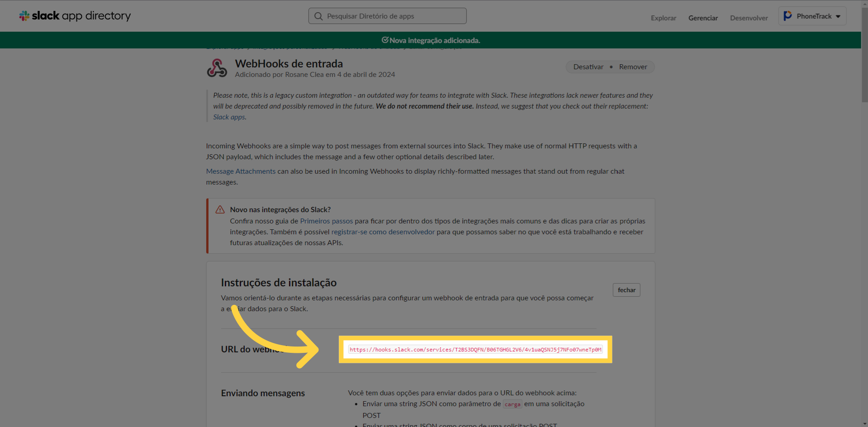Viewport: 868px width, 427px height.
Task: Click the PhoneTrack workspace logo icon
Action: point(787,16)
